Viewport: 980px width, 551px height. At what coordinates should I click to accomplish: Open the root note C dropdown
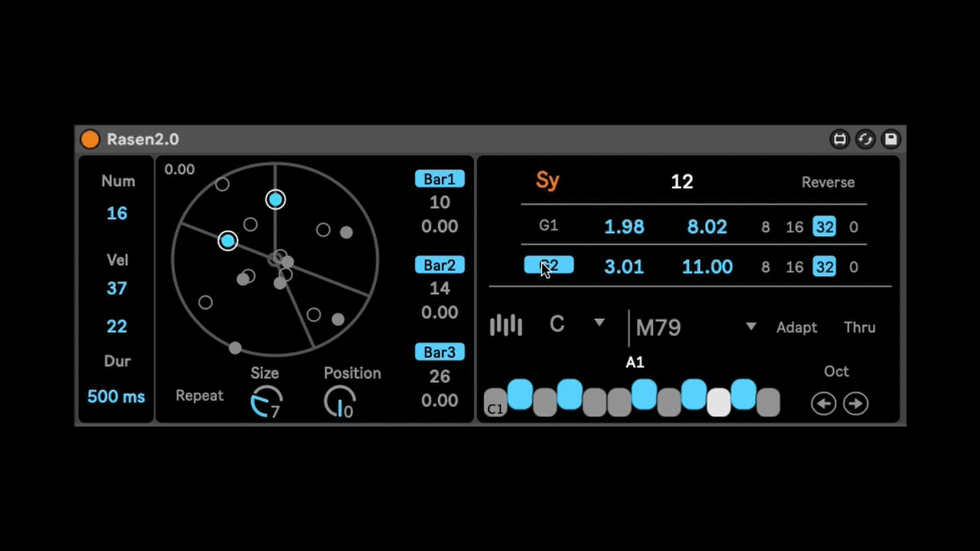(577, 324)
